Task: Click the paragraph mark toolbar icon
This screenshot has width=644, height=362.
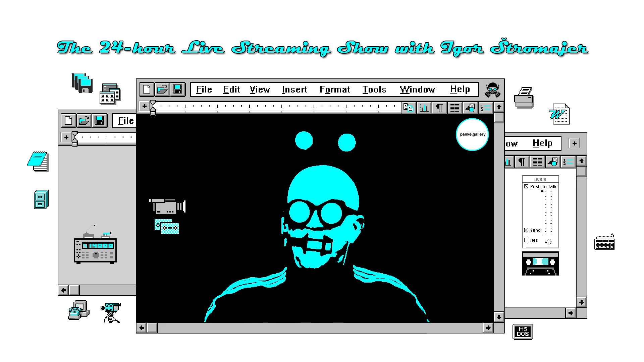Action: (439, 108)
